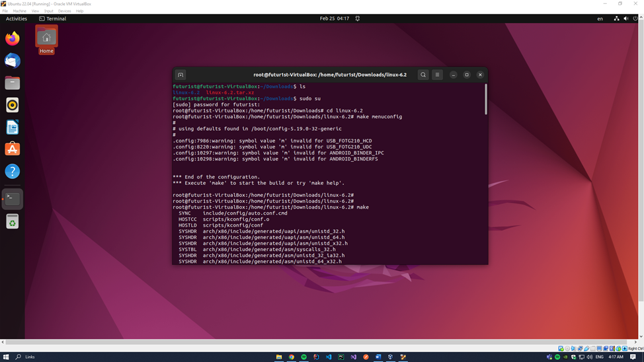The image size is (644, 362).
Task: Open Ubuntu Software store in the dock
Action: 13,149
